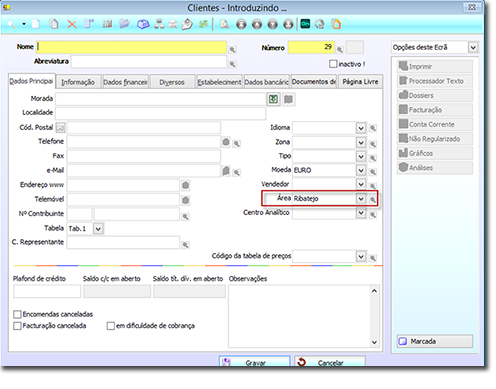
Task: Click the icon beside Telemóvel field
Action: click(186, 200)
